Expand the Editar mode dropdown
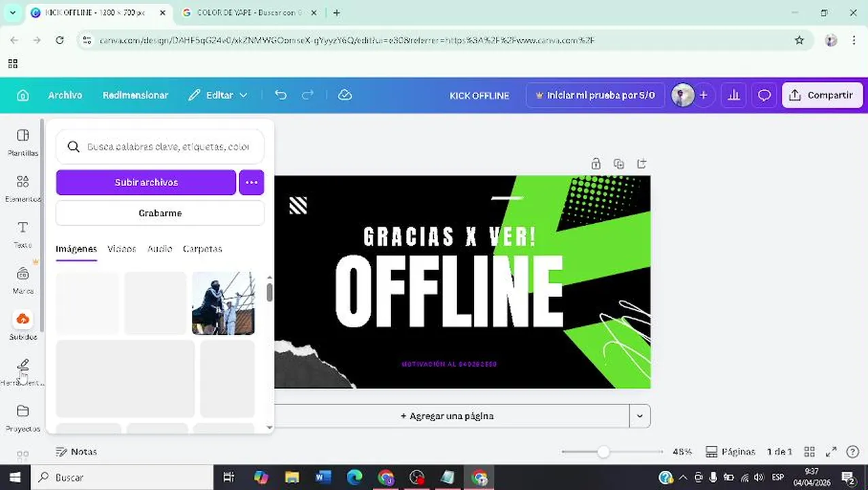This screenshot has height=490, width=868. point(218,95)
